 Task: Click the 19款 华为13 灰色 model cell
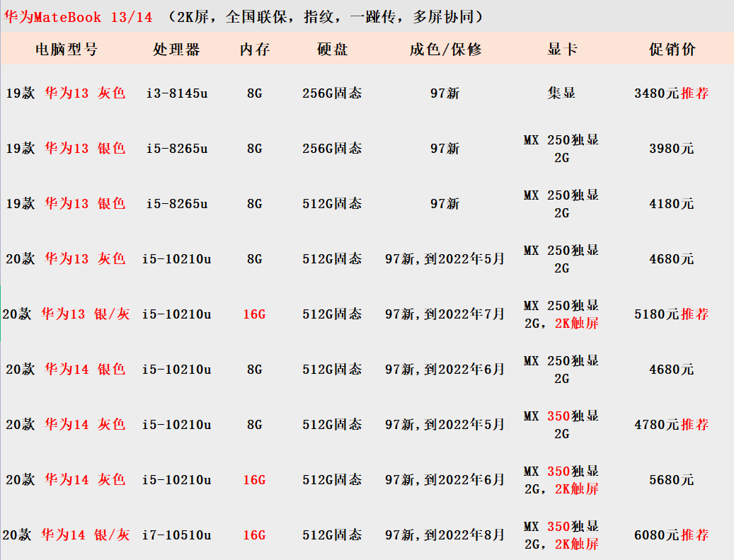click(66, 93)
